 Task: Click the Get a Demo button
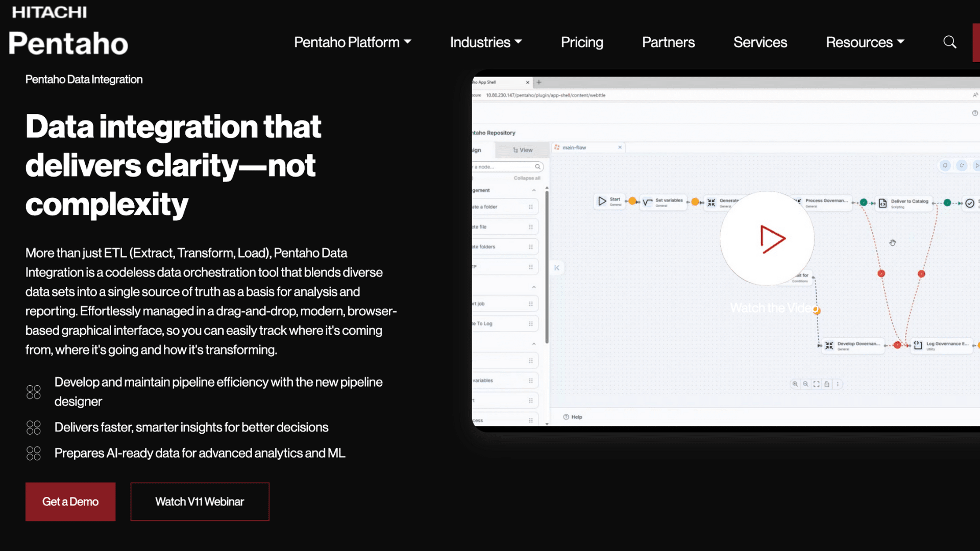pos(70,502)
